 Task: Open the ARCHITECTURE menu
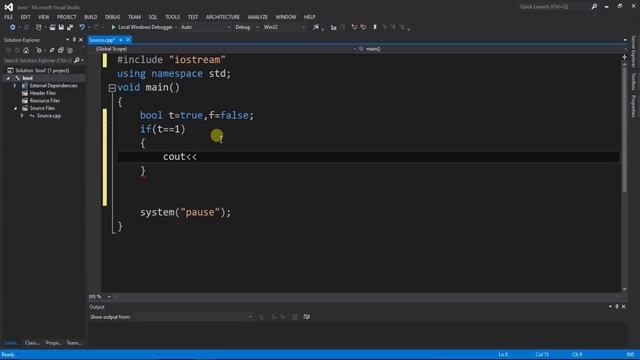222,17
